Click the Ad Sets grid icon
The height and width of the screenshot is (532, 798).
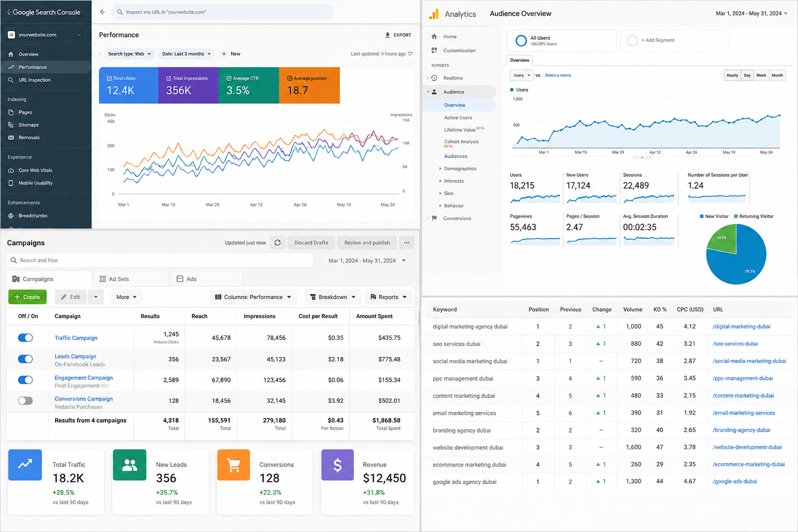point(103,279)
